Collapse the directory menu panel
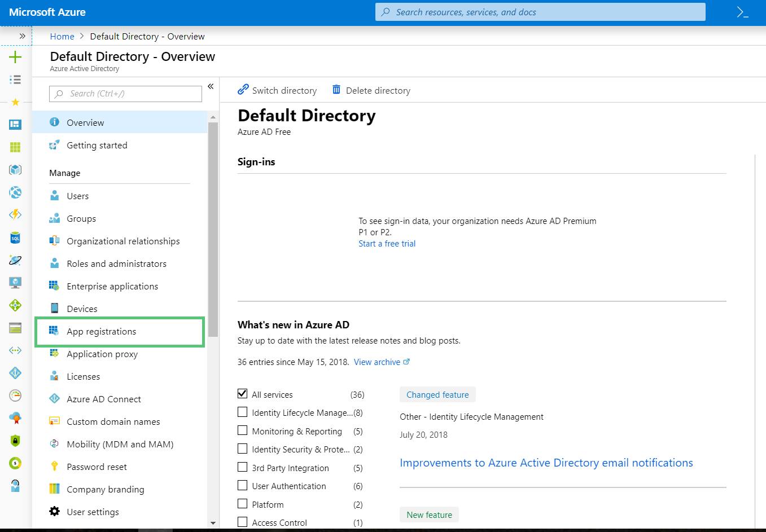The width and height of the screenshot is (766, 532). click(x=211, y=86)
